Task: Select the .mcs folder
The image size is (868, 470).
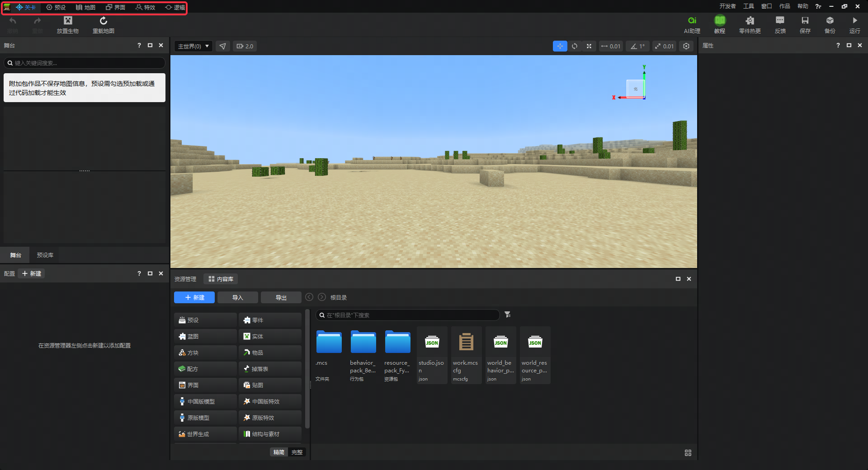Action: [329, 356]
